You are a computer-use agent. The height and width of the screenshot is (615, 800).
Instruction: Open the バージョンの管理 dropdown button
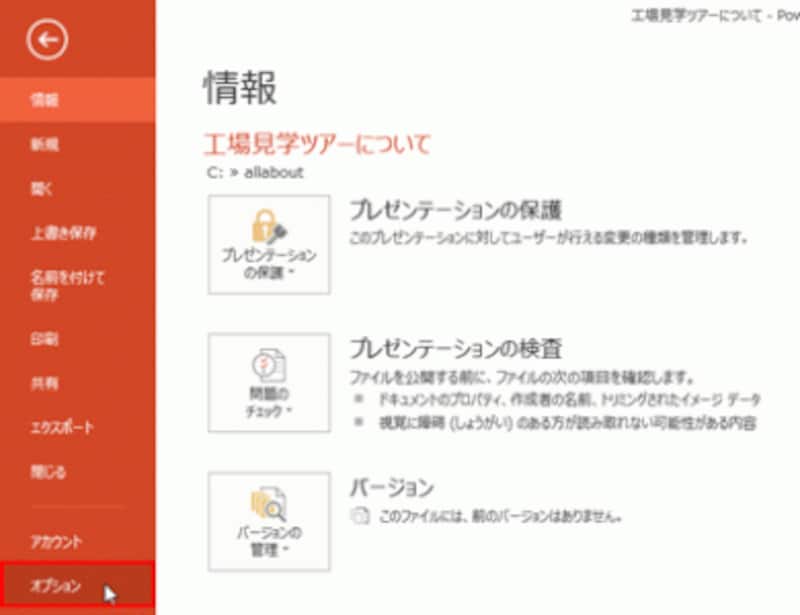pos(269,521)
